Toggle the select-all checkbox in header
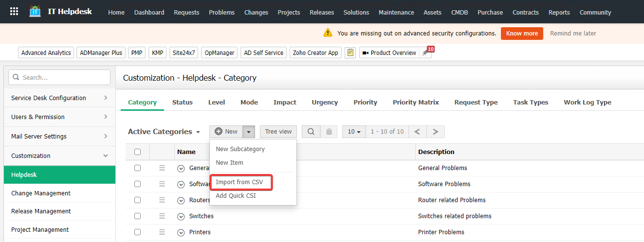 [x=137, y=152]
